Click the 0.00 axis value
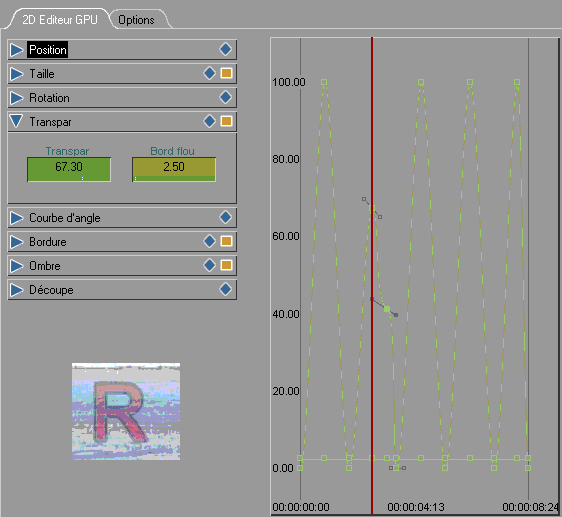 283,468
